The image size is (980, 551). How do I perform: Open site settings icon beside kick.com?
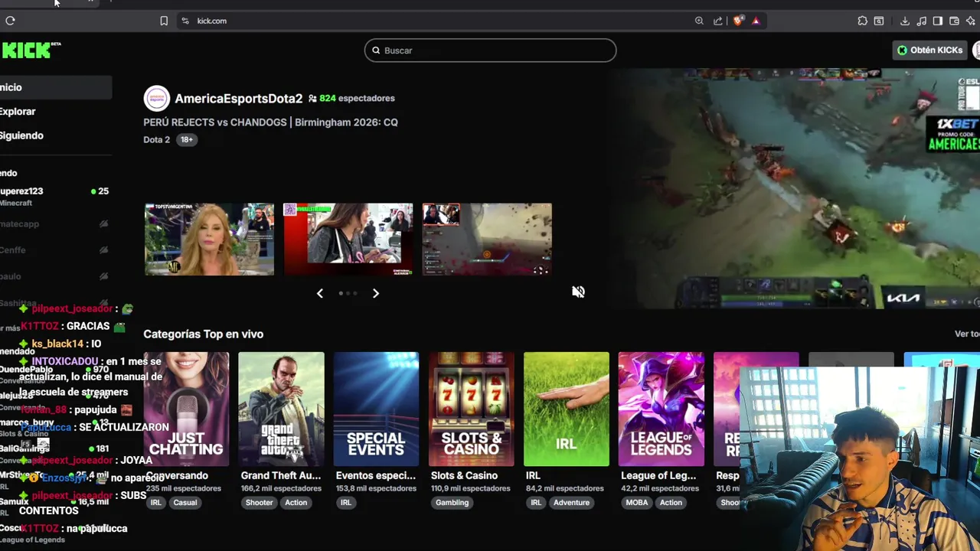point(185,21)
